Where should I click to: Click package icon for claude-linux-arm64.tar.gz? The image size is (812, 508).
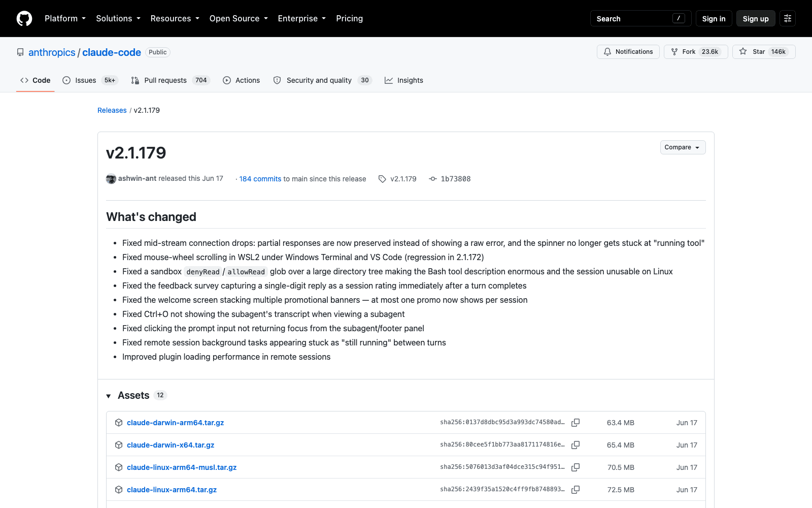[x=119, y=490]
